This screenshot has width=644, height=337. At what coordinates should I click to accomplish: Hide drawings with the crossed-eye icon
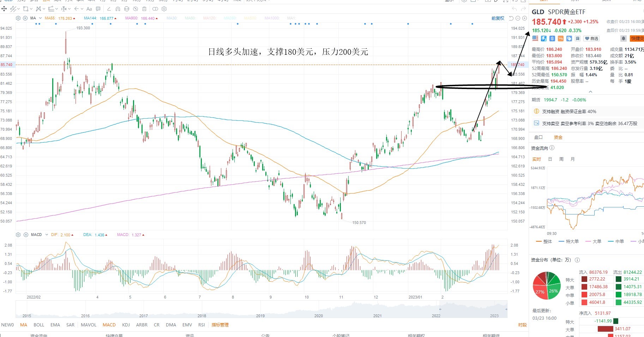tap(136, 9)
